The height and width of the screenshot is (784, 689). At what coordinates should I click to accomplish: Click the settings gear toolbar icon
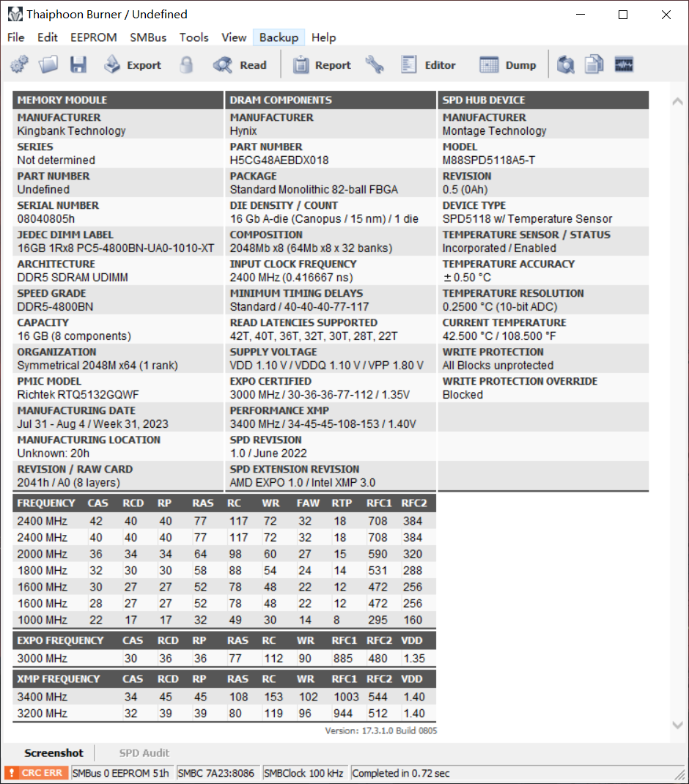click(20, 64)
